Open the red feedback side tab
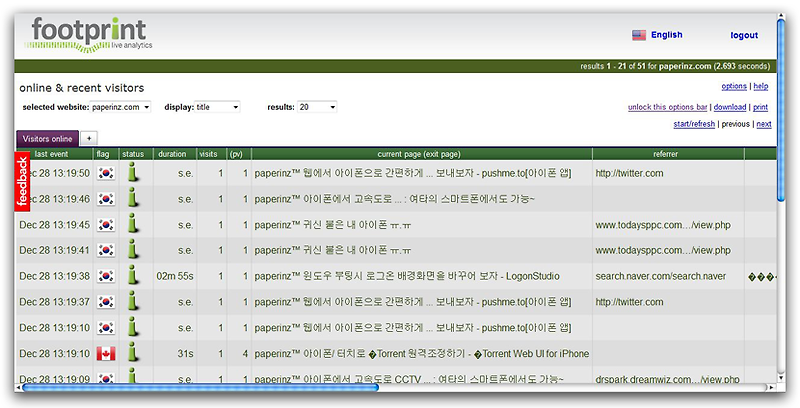The image size is (800, 408). (x=22, y=182)
